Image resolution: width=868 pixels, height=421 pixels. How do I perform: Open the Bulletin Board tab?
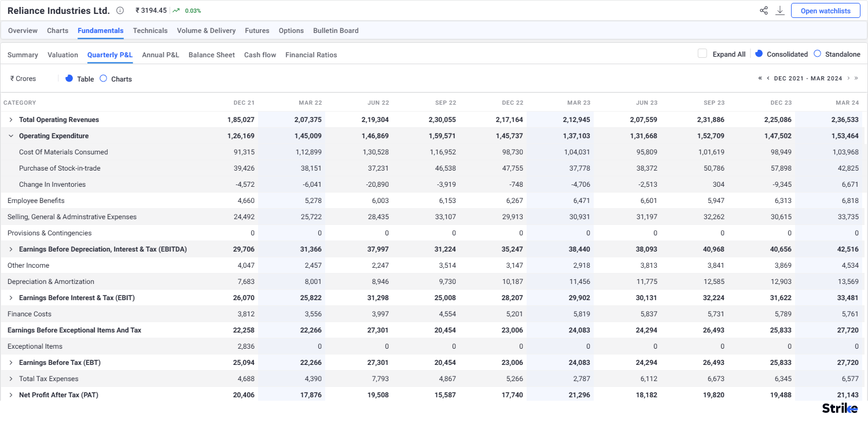[x=336, y=31]
